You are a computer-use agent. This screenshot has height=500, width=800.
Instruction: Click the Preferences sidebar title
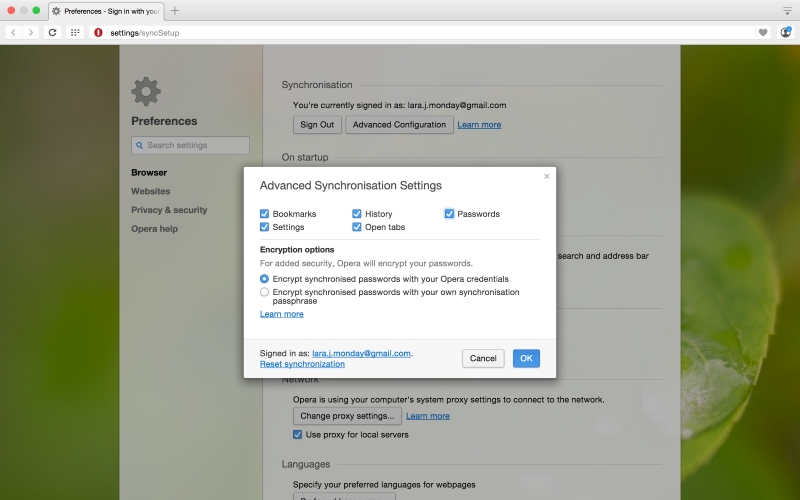tap(164, 121)
